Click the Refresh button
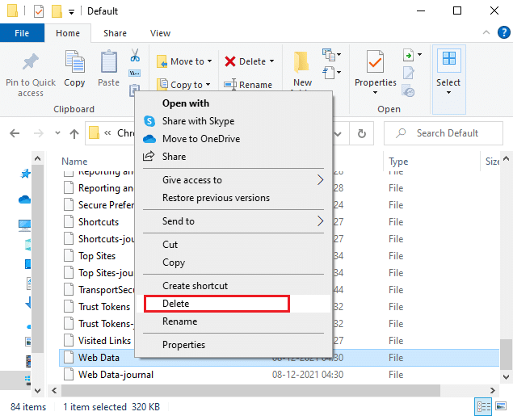513x420 pixels. 361,133
